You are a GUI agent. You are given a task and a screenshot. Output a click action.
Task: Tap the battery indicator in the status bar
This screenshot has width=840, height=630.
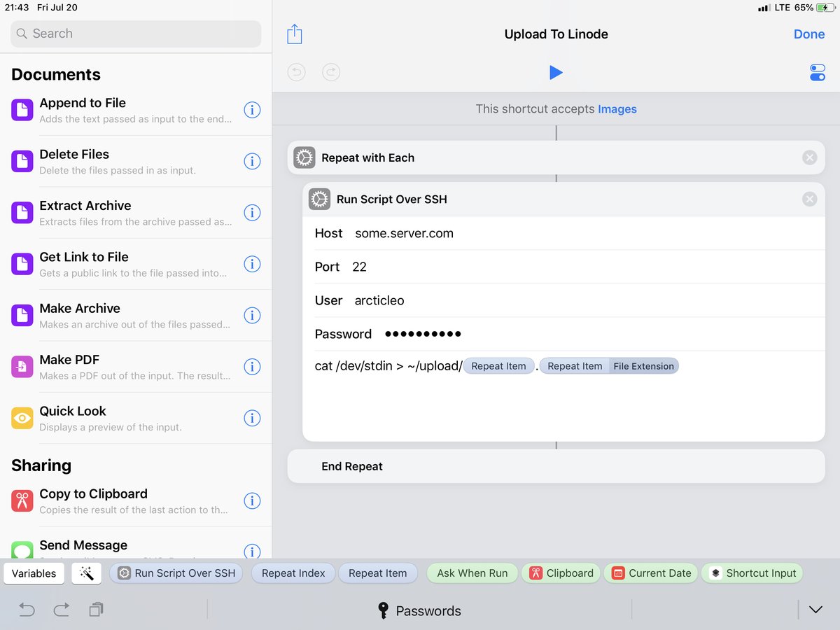(825, 8)
